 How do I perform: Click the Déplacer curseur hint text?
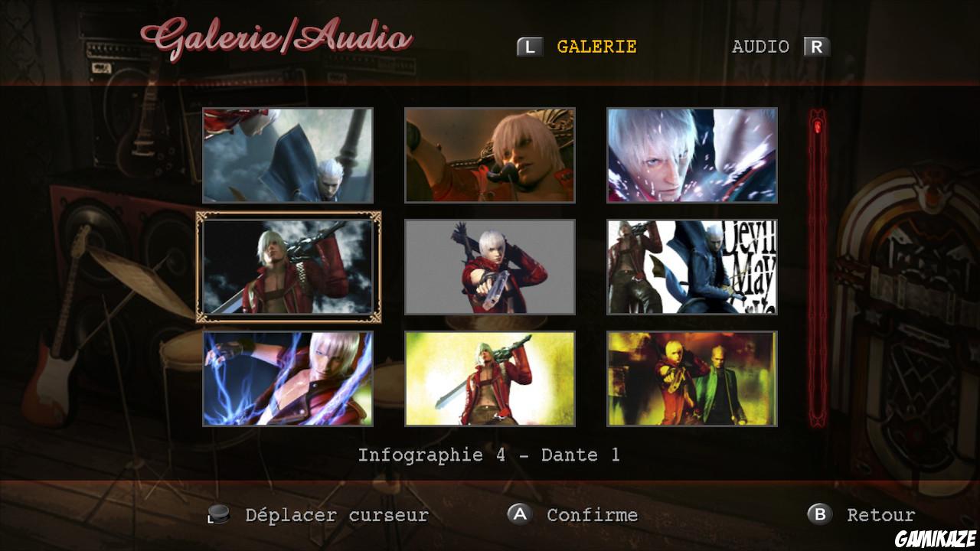(337, 515)
